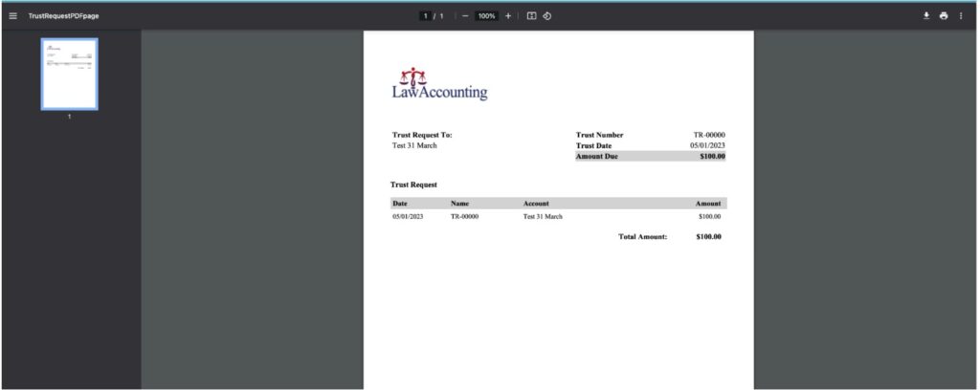Select the page 1 thumbnail in sidebar
Viewport: 980px width, 390px height.
69,74
